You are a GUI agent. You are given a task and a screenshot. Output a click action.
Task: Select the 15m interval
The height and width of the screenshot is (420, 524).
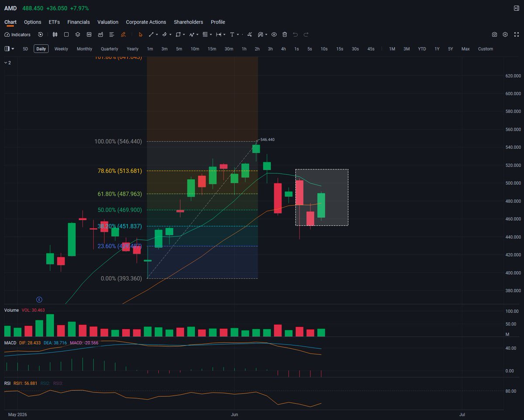pos(212,49)
